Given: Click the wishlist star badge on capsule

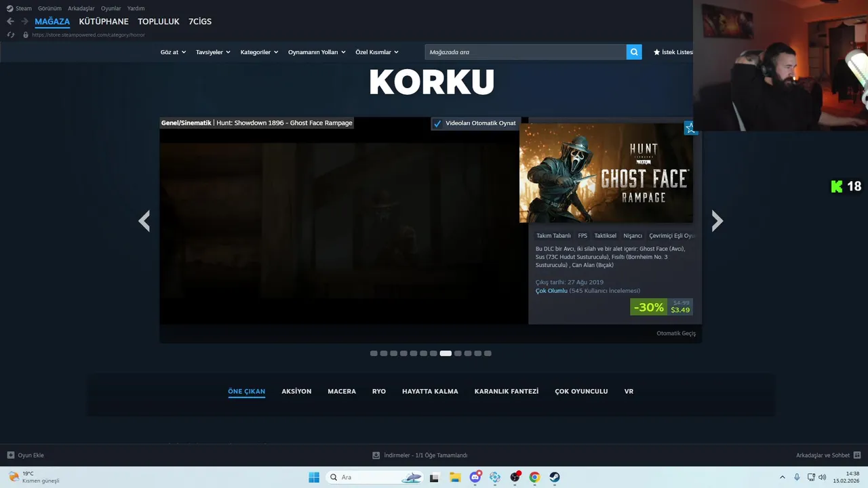Looking at the screenshot, I should point(690,127).
